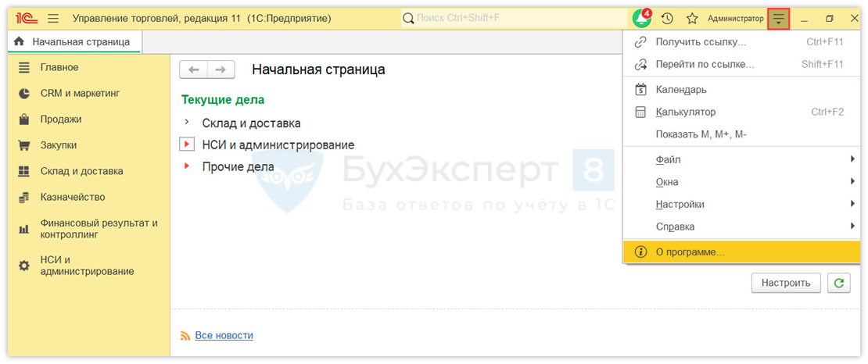
Task: Click the Начальная страница page title
Action: pyautogui.click(x=318, y=70)
